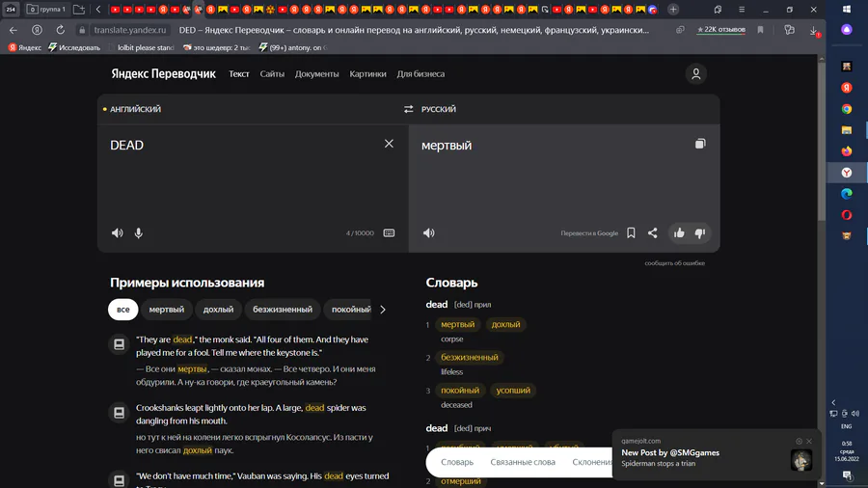
Task: Reload the current page
Action: point(61,30)
